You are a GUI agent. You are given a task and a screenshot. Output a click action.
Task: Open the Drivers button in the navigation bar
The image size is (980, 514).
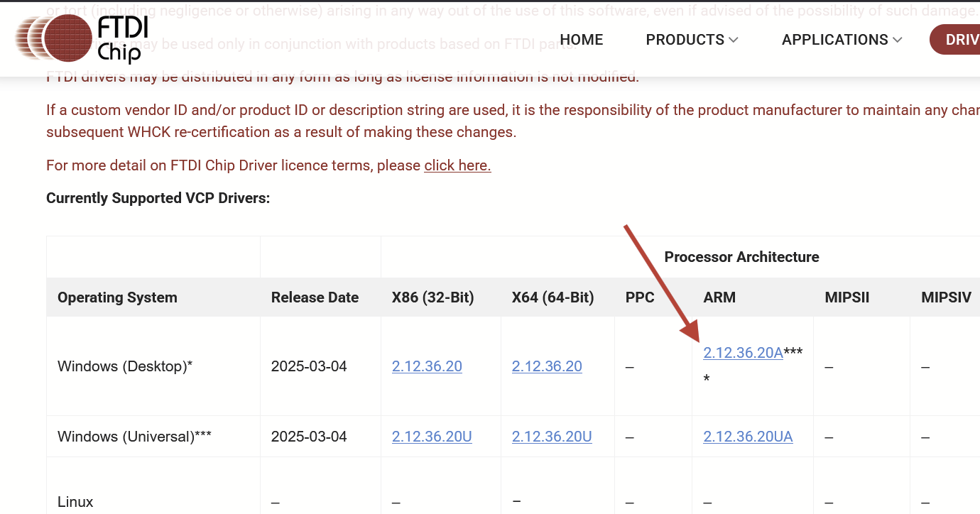pos(954,40)
